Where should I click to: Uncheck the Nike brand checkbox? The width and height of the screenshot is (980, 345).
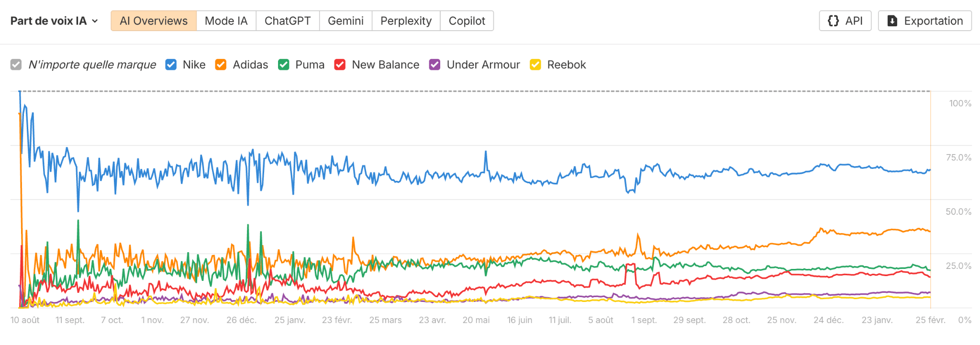click(x=171, y=65)
